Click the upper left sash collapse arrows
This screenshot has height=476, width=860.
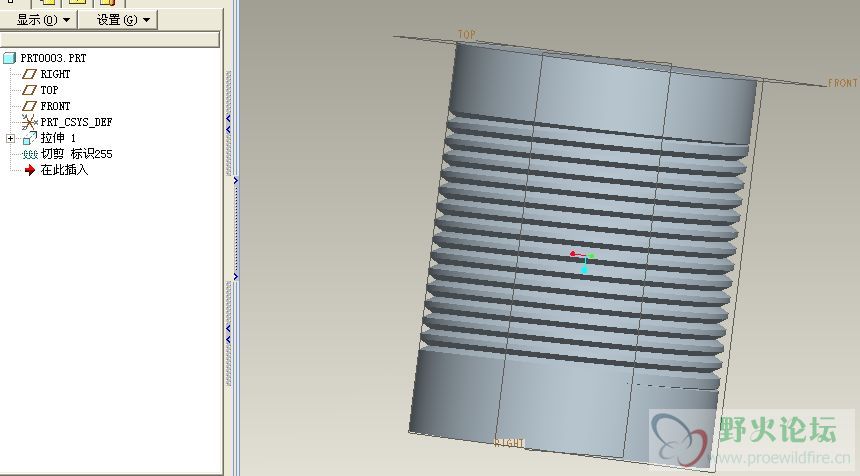click(228, 124)
